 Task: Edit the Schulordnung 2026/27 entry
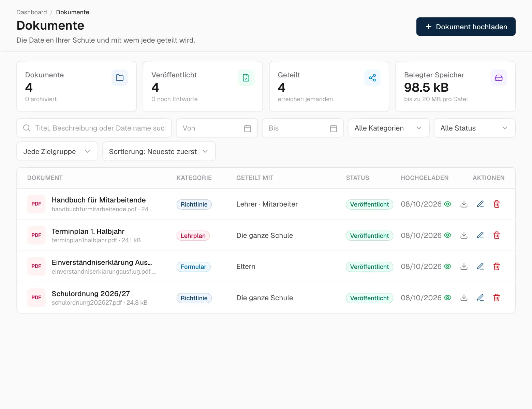coord(480,298)
